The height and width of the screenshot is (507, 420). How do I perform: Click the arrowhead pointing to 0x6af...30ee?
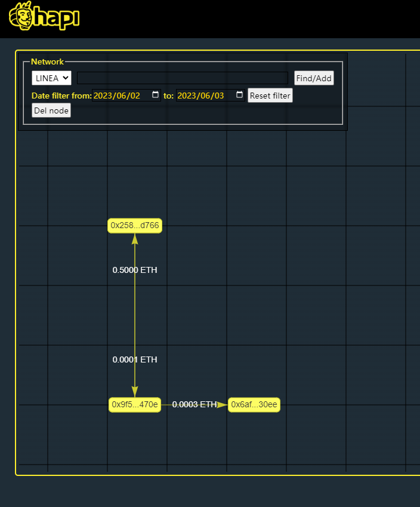223,405
